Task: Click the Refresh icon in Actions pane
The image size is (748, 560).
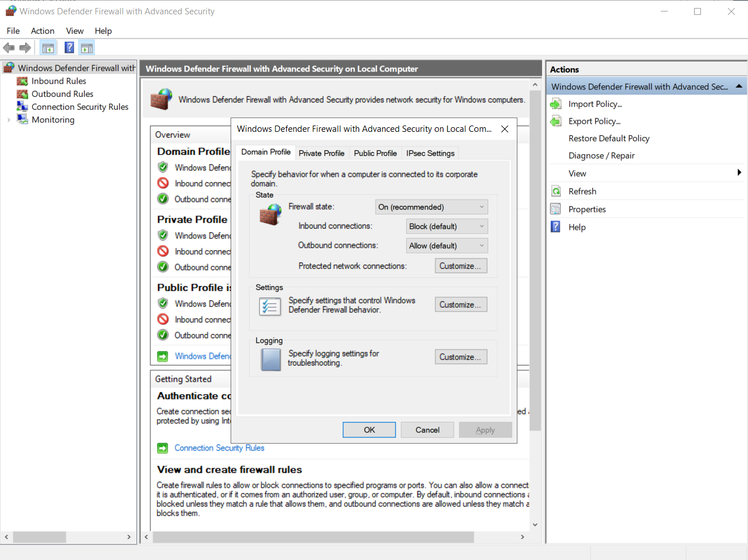Action: [x=554, y=191]
